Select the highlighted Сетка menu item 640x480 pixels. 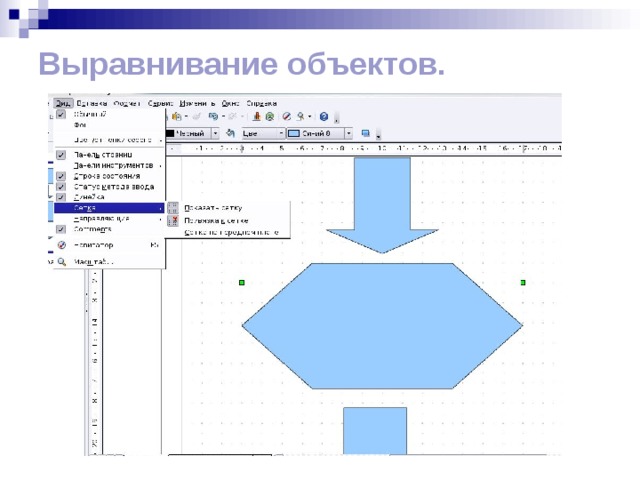pyautogui.click(x=109, y=208)
